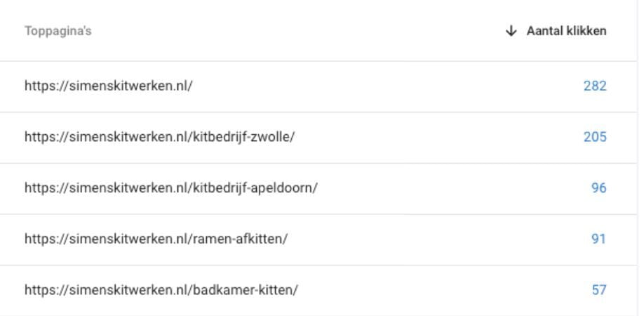Open the badkamer-kitten page URL link
Viewport: 644px width, 316px height.
[x=161, y=290]
